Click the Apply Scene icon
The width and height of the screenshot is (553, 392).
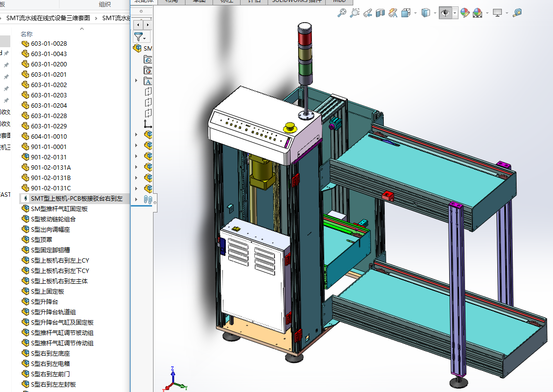477,13
